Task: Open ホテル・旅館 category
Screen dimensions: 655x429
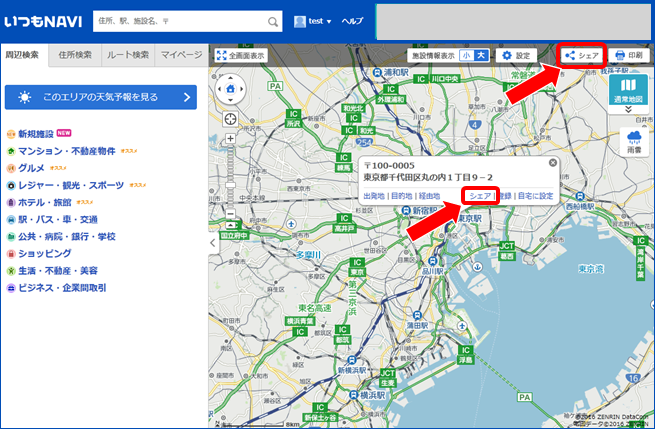Action: (x=45, y=203)
